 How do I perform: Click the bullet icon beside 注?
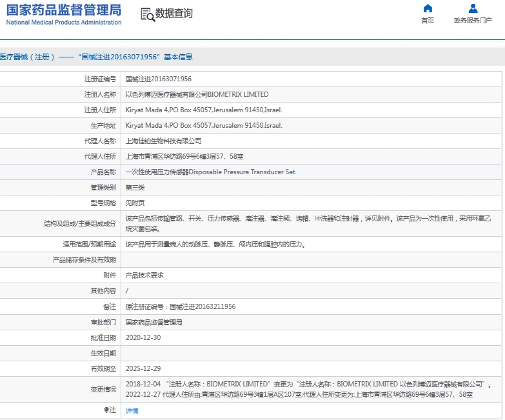coord(106,410)
